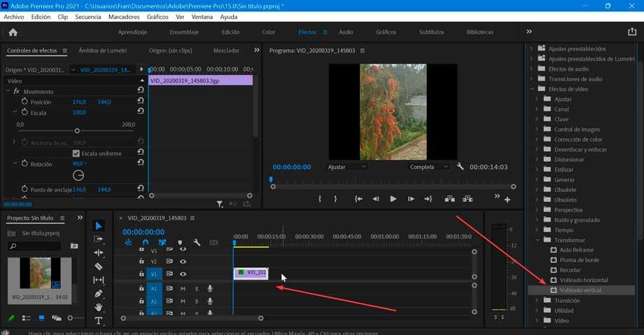Click the Lift button in program monitor

coord(449,199)
